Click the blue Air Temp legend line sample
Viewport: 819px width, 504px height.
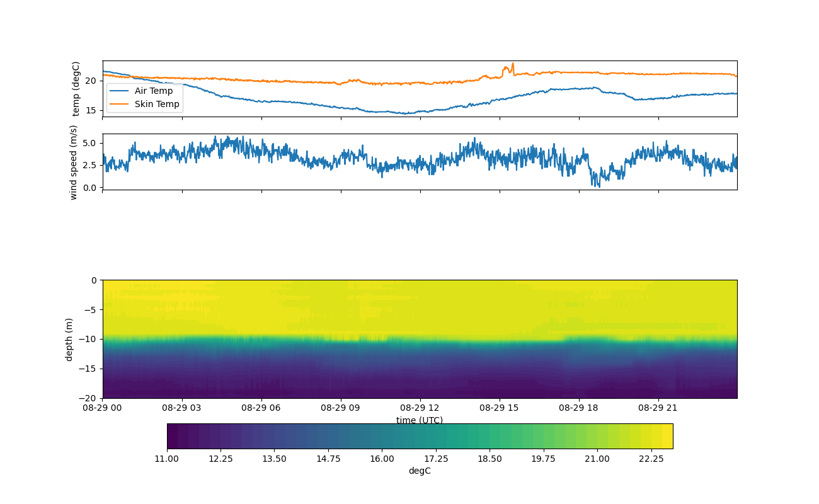click(118, 91)
